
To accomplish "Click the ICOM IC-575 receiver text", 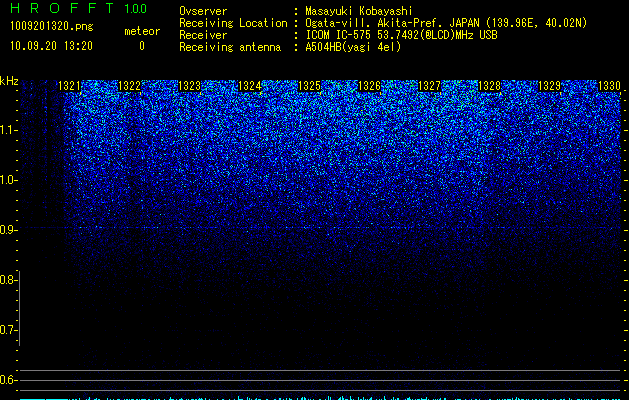I will point(401,35).
